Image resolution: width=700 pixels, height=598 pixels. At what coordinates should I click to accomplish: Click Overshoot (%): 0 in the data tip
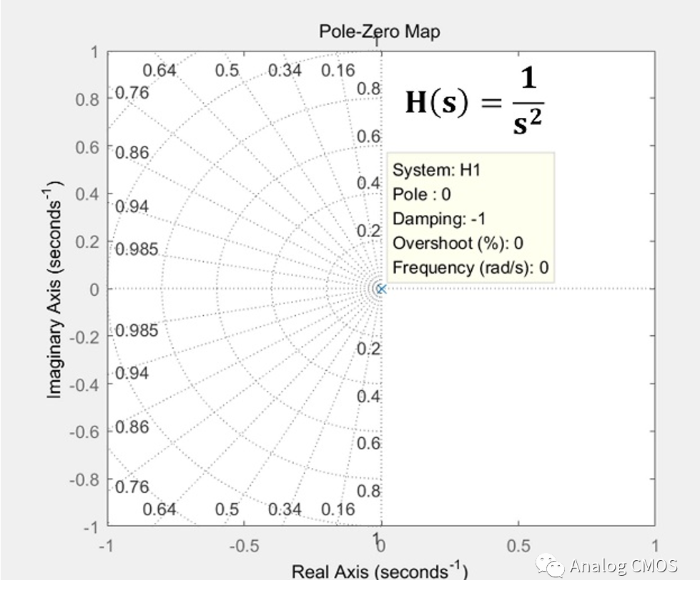[x=458, y=243]
